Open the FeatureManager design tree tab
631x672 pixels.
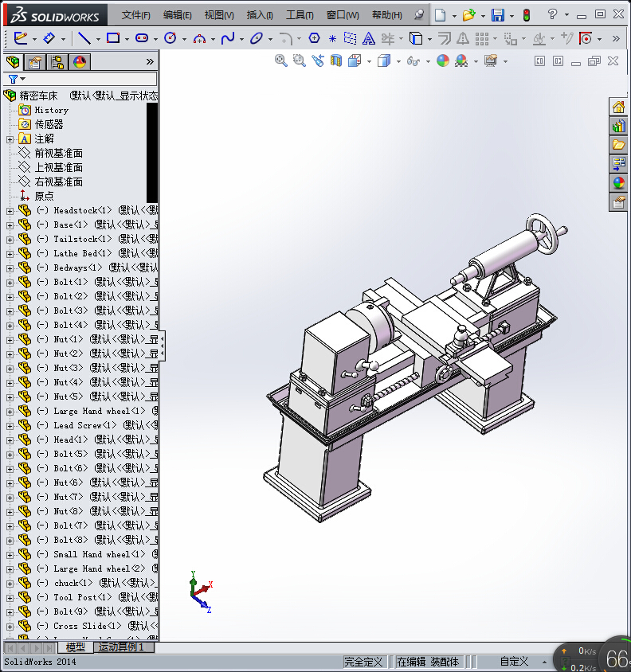click(x=13, y=62)
